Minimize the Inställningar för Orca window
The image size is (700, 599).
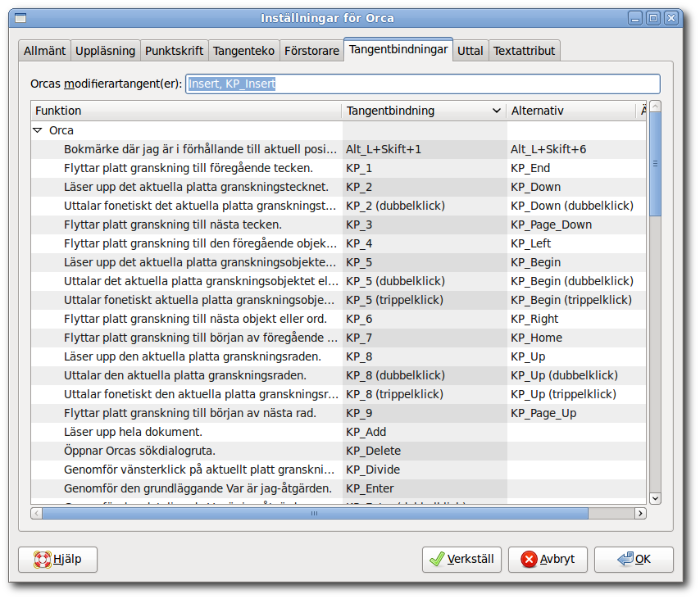(634, 18)
